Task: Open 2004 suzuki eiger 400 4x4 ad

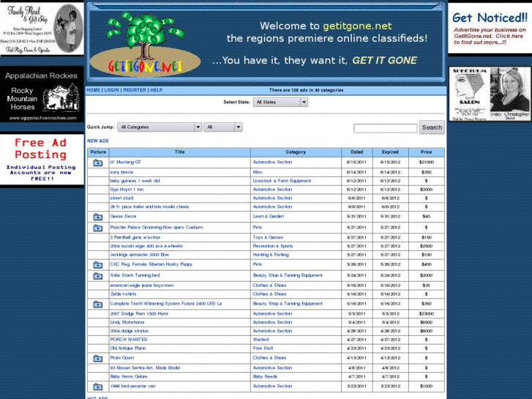Action: pyautogui.click(x=146, y=246)
